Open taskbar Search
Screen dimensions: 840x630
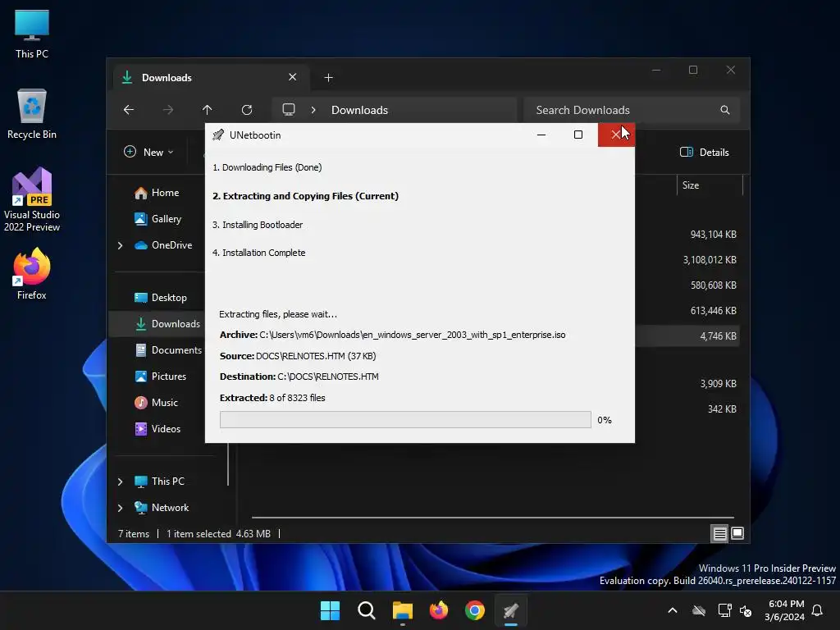click(x=367, y=610)
